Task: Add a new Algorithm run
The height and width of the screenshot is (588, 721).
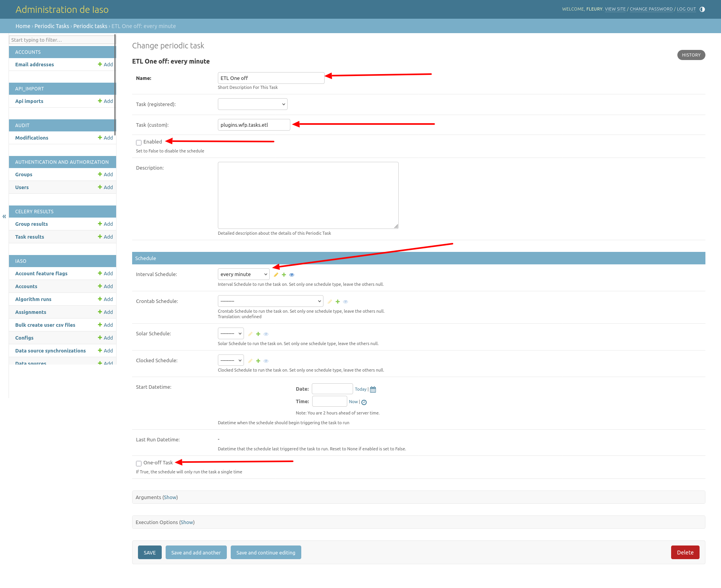Action: 105,299
